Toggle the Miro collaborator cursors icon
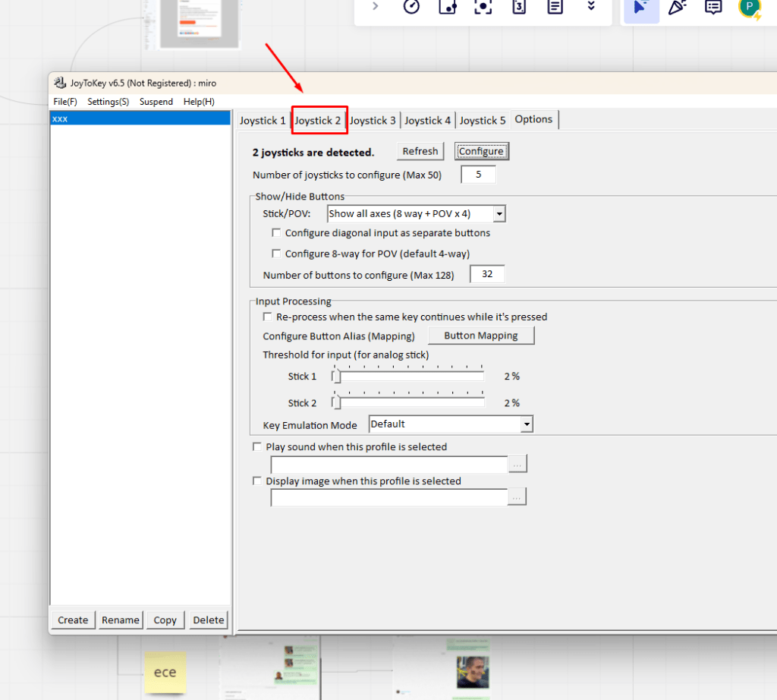This screenshot has height=700, width=777. 641,8
